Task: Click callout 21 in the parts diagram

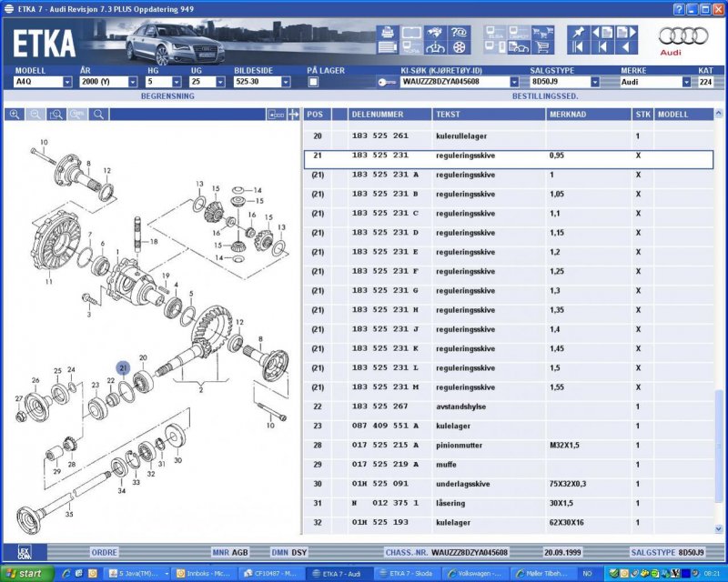Action: point(122,366)
